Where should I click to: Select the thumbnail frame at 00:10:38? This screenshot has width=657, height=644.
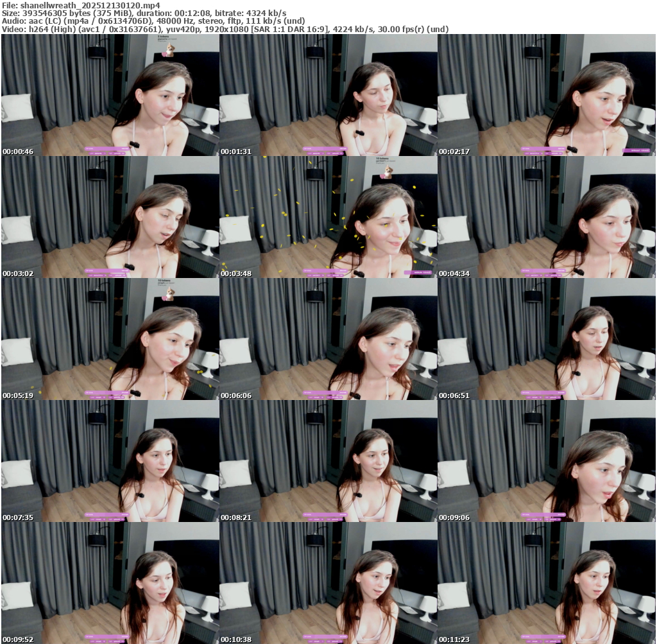pyautogui.click(x=328, y=583)
